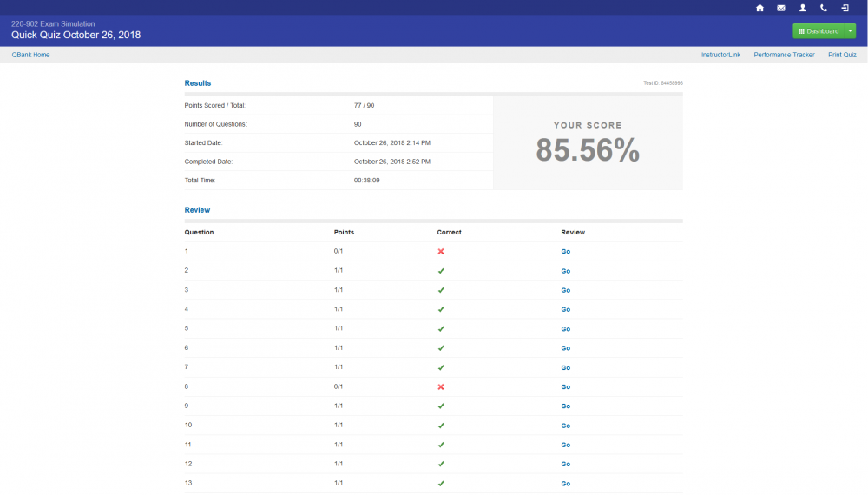The width and height of the screenshot is (868, 495).
Task: Click the red X for question 1
Action: (441, 252)
